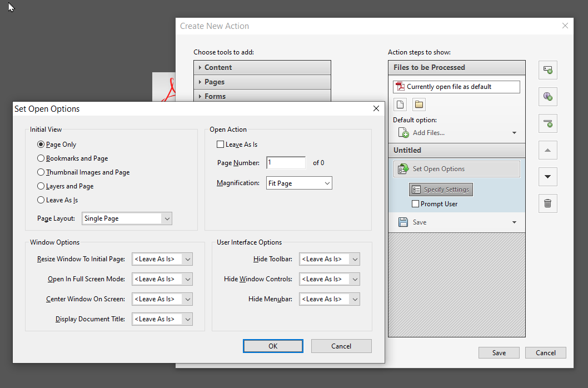
Task: Expand the Content tools section
Action: [262, 67]
